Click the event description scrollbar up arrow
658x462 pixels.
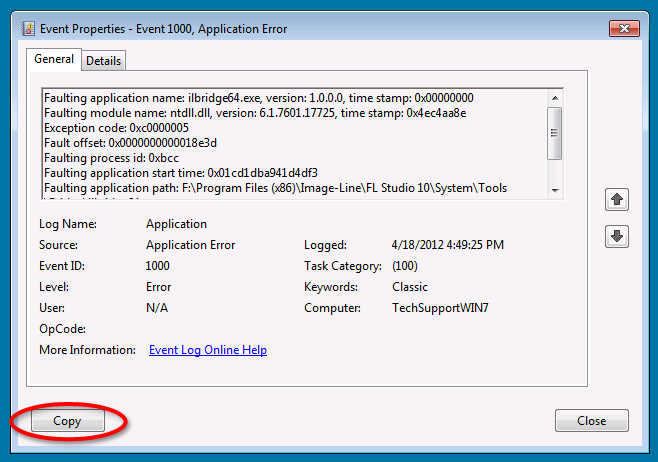(x=555, y=98)
